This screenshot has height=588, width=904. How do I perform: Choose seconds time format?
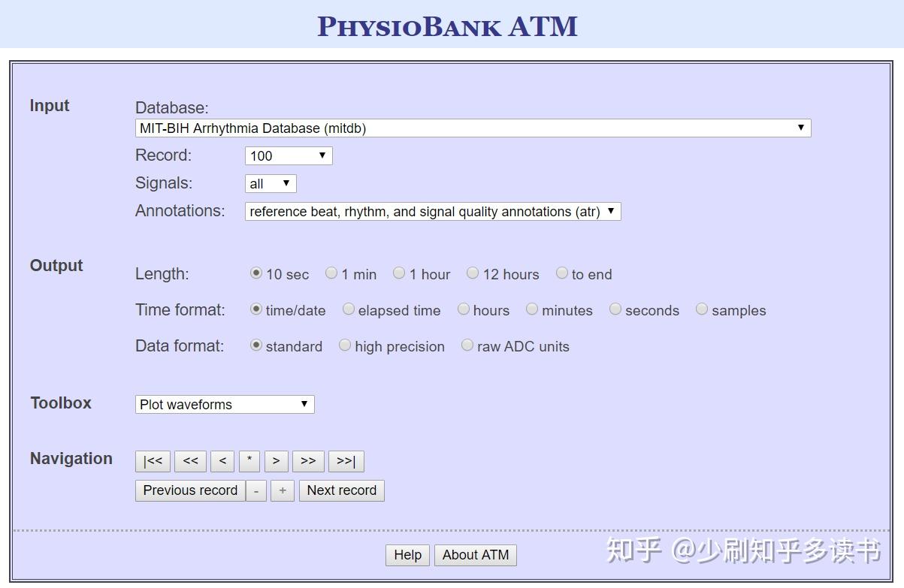615,309
